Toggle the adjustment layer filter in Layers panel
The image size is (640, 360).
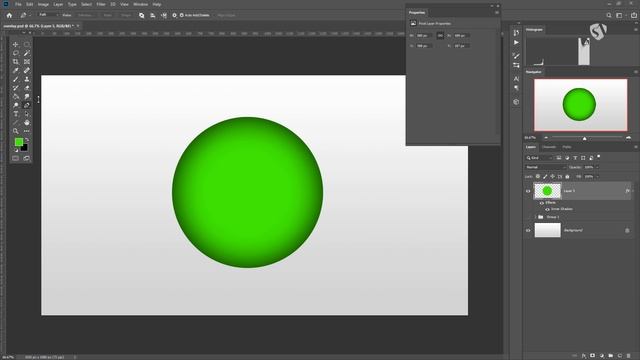[x=567, y=158]
